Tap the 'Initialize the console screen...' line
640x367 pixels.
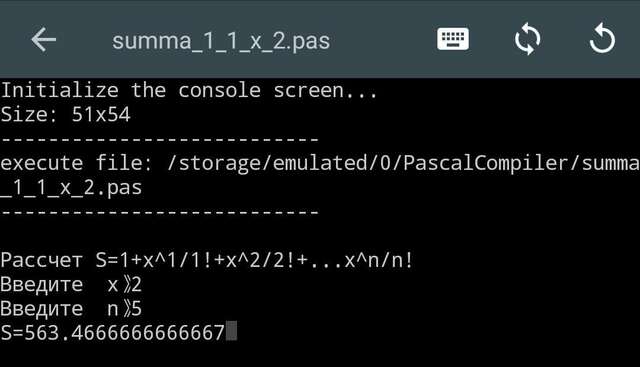click(189, 90)
